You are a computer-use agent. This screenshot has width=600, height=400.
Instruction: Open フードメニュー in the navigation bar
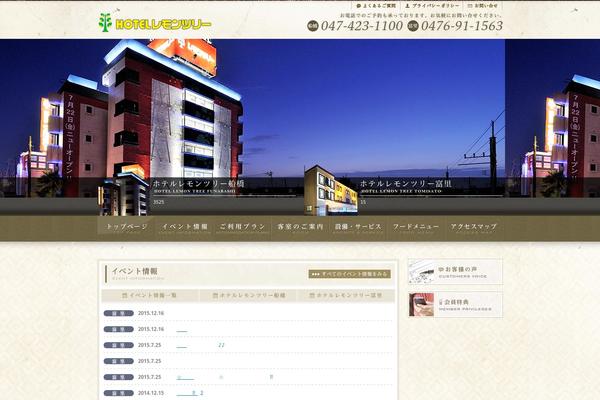pos(416,228)
